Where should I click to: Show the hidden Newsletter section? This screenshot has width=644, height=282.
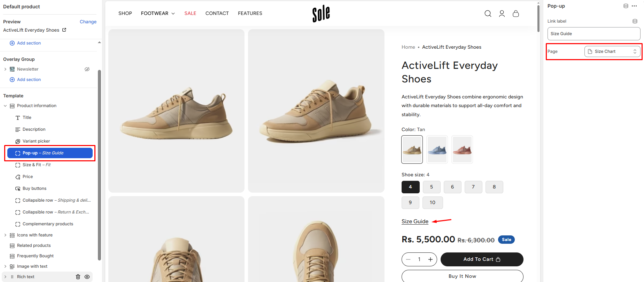[x=87, y=69]
